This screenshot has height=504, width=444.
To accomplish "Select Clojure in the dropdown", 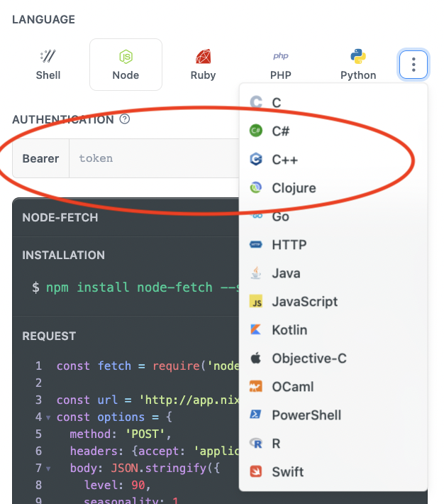I will click(x=333, y=187).
